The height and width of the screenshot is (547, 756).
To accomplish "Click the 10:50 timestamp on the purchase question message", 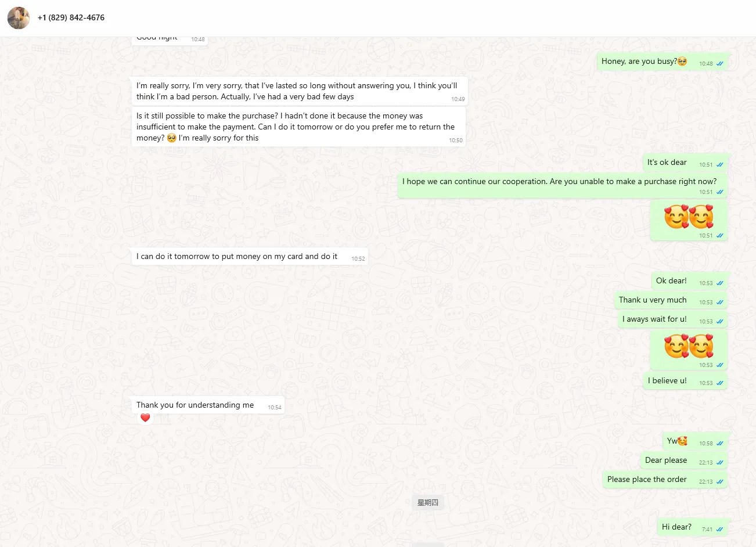I will 456,141.
